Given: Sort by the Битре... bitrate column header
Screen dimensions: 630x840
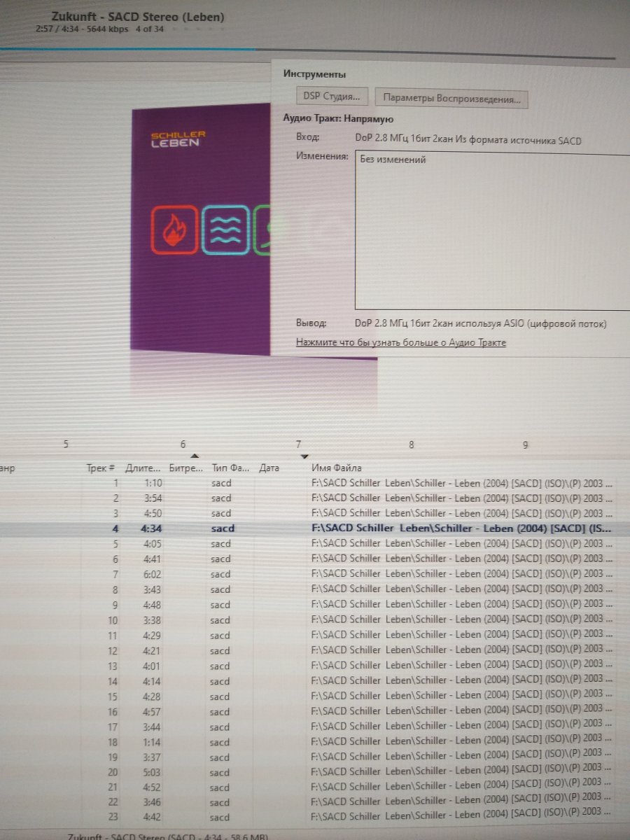Looking at the screenshot, I should [x=186, y=468].
